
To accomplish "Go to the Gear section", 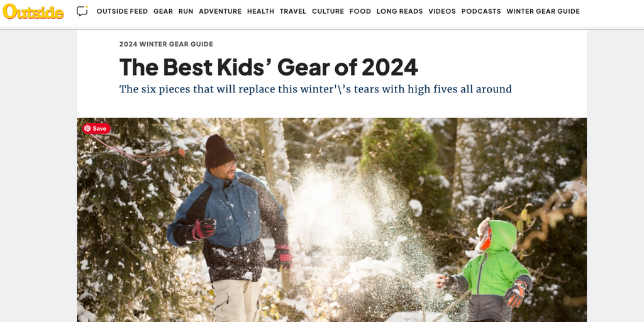I will [163, 11].
